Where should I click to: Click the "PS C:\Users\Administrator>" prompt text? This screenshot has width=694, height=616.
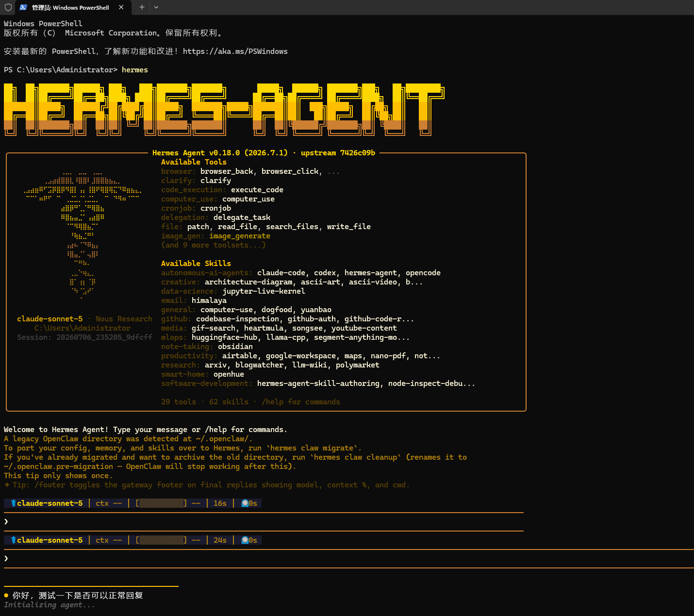61,70
